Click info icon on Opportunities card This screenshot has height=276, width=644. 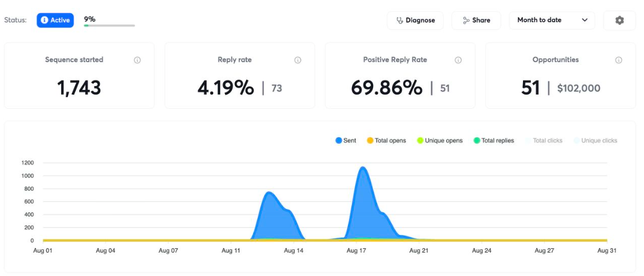coord(619,60)
